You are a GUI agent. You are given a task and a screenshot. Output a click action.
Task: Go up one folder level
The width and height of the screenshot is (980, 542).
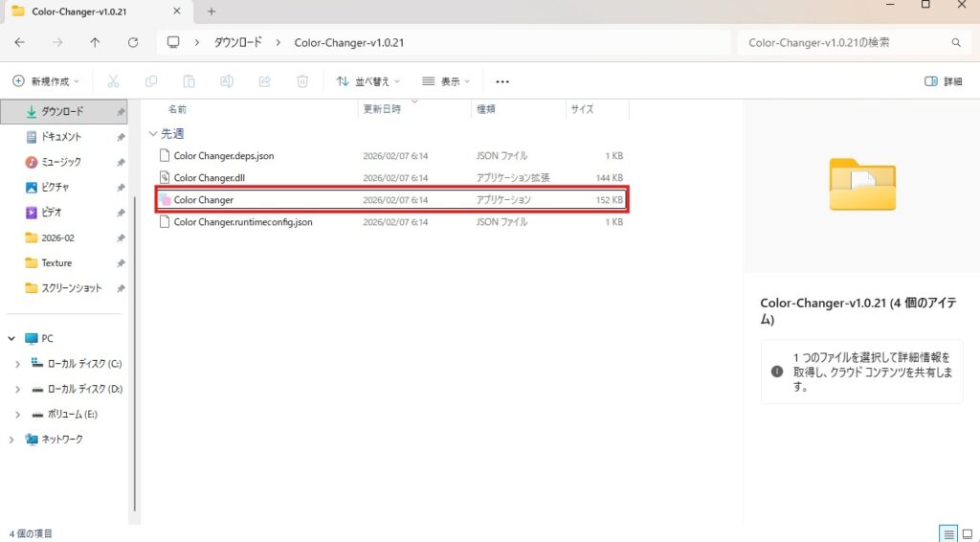coord(95,43)
